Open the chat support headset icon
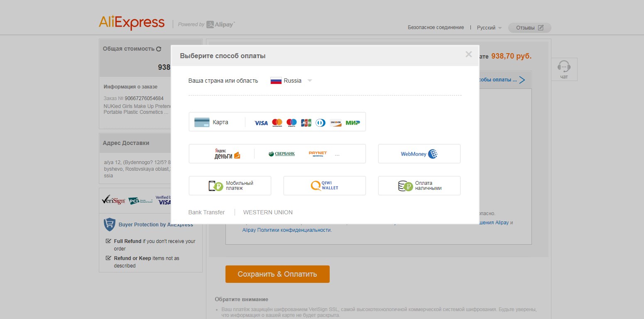644x319 pixels. coord(563,67)
